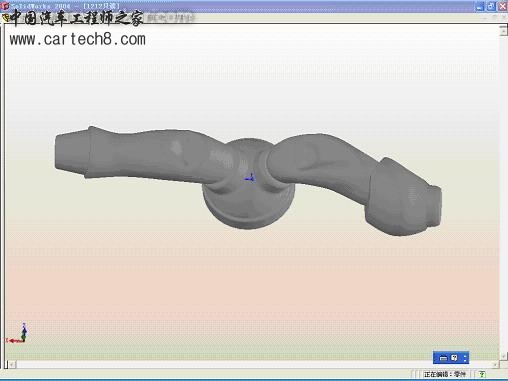Click the keyboard icon on the language bar
This screenshot has height=381, width=508.
[x=443, y=358]
